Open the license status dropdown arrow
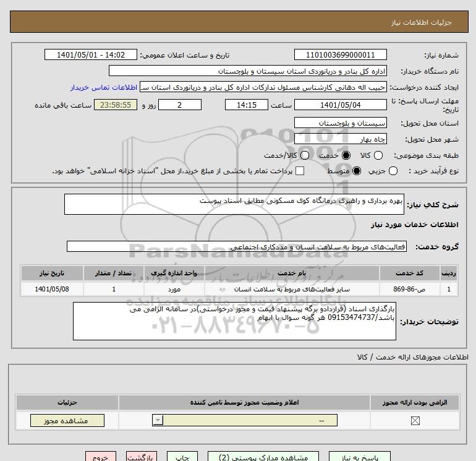This screenshot has height=461, width=476. tap(158, 421)
